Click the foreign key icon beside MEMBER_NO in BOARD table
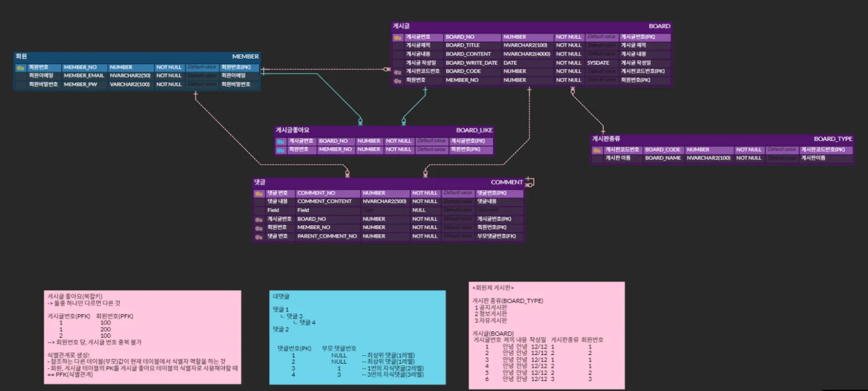The width and height of the screenshot is (868, 391). click(397, 80)
